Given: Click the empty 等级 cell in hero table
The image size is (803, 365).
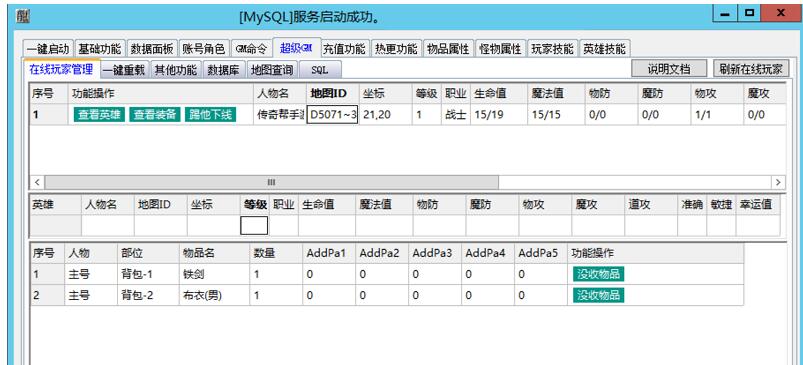Looking at the screenshot, I should tap(254, 225).
